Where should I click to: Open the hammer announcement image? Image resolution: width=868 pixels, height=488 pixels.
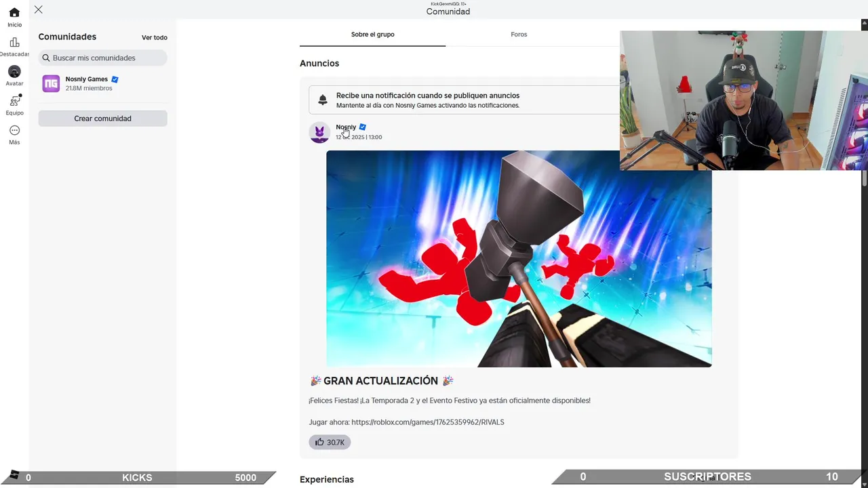519,259
